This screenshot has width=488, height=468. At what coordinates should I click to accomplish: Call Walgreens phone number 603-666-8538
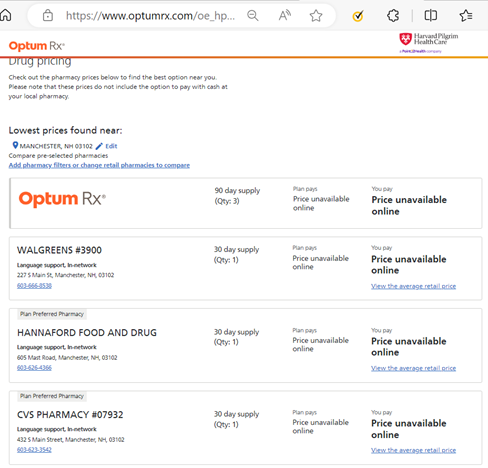click(34, 286)
